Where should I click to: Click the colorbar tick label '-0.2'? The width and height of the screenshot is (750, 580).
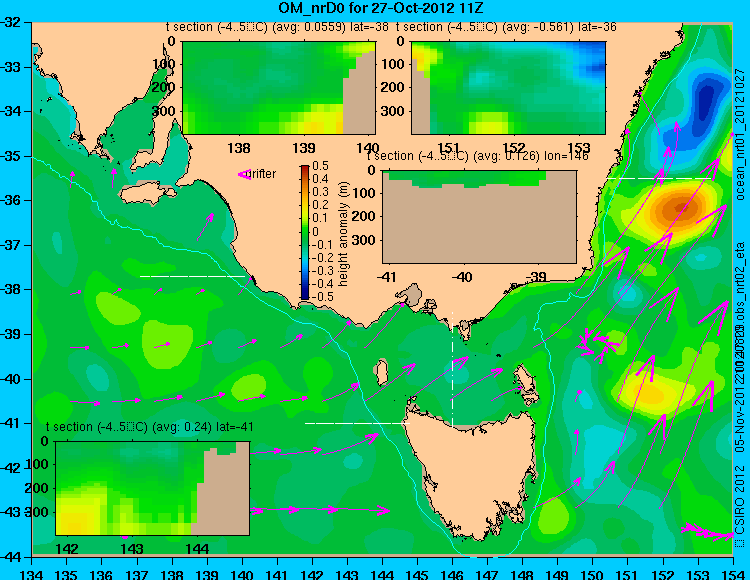coord(321,258)
